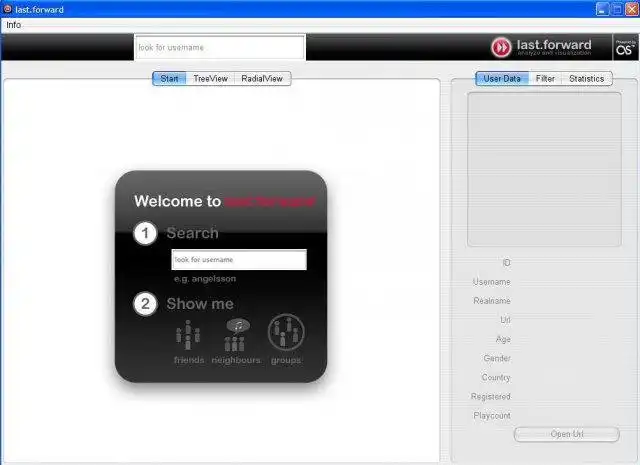Click the 'groups' caption text
Viewport: 640px width, 465px height.
pyautogui.click(x=286, y=360)
